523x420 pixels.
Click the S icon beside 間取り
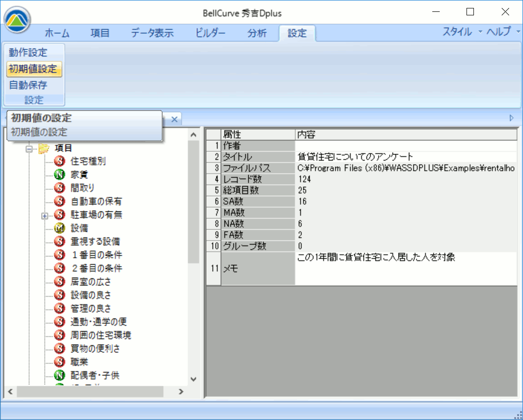[x=59, y=188]
